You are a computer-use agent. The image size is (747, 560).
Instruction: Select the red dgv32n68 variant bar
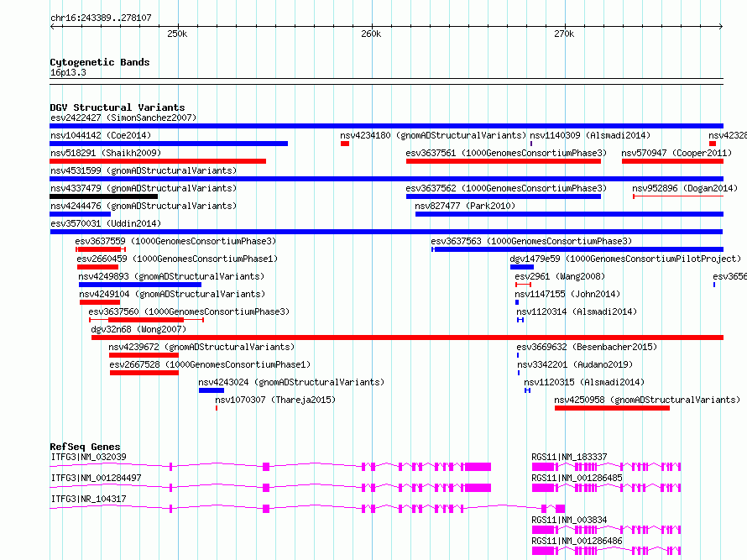[407, 338]
